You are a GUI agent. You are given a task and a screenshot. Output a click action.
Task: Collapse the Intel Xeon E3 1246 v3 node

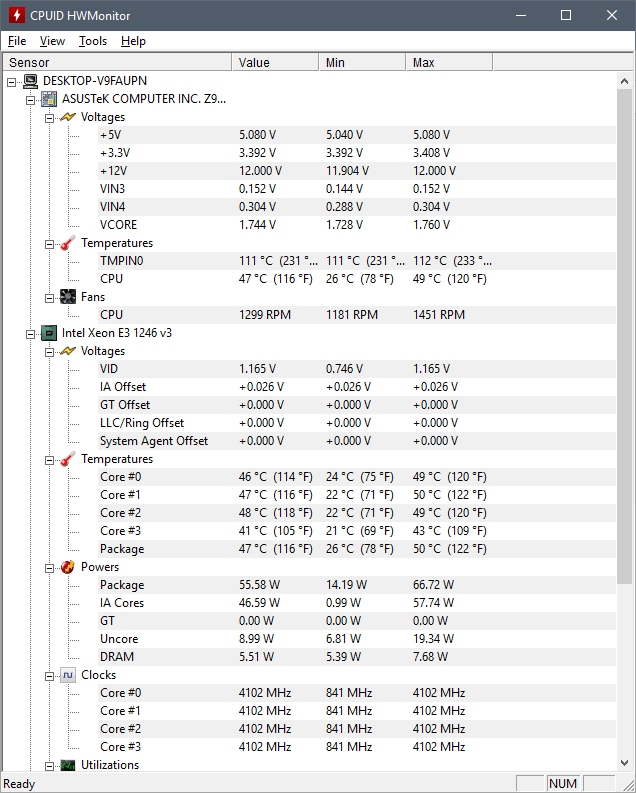(x=31, y=334)
